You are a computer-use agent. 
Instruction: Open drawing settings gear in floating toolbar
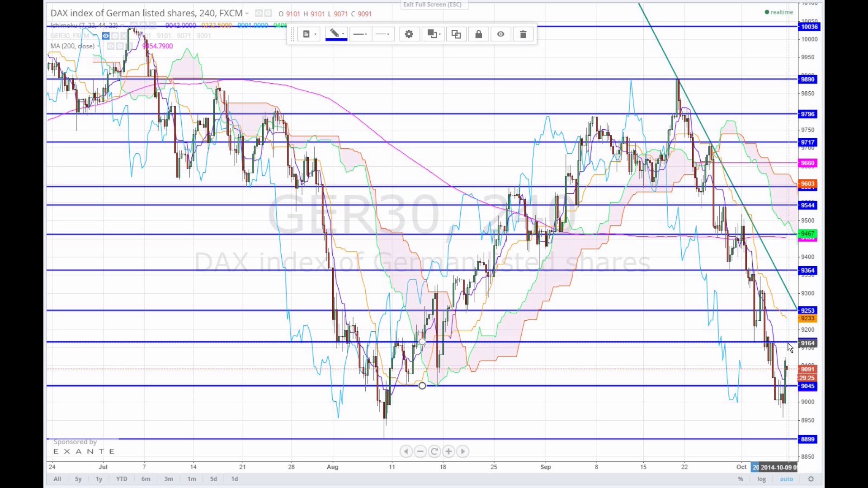pos(409,34)
